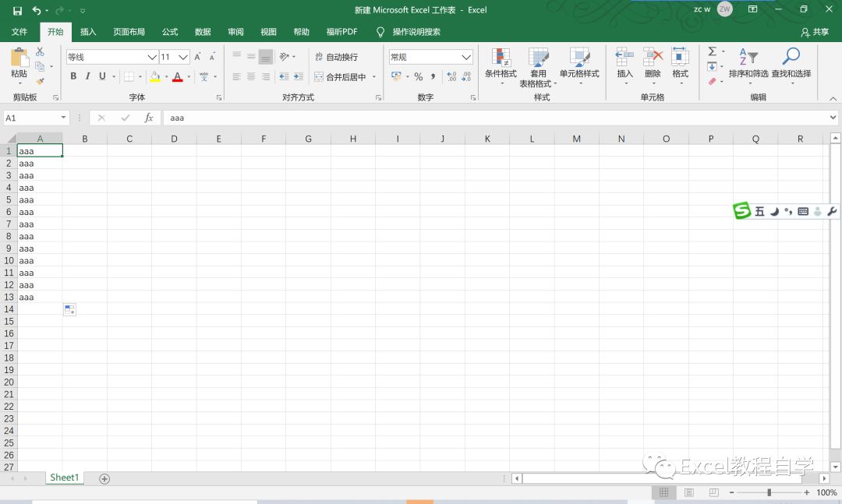Click the accounting number format icon

coord(396,76)
